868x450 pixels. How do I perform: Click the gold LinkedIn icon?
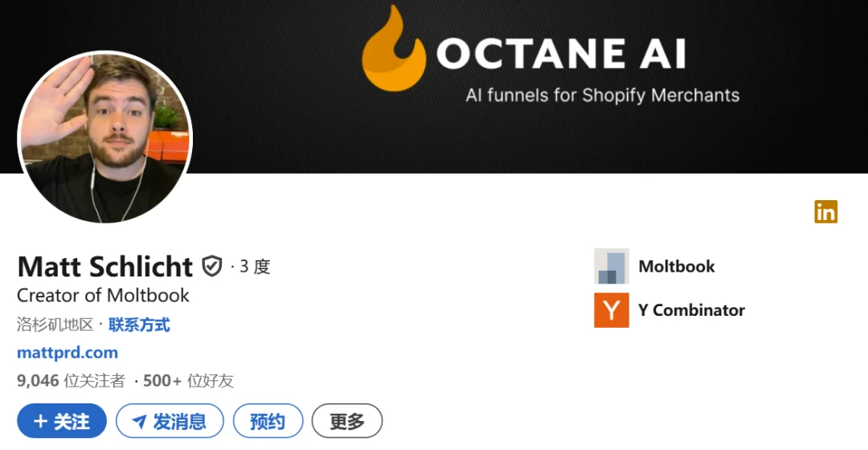(x=825, y=211)
